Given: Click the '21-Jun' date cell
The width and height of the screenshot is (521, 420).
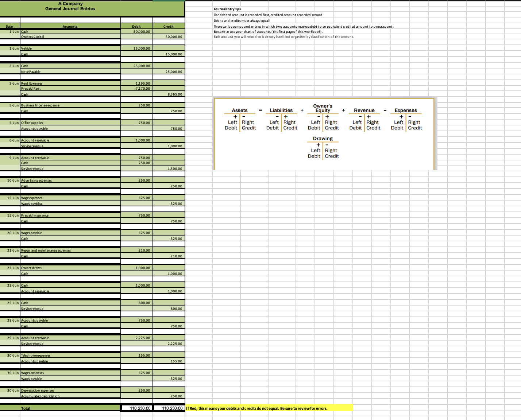Looking at the screenshot, I should [x=10, y=250].
